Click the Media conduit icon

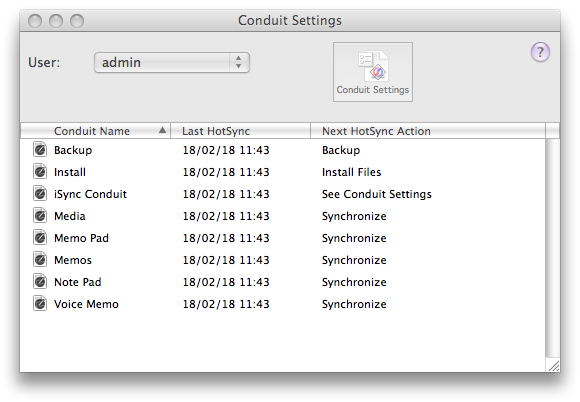coord(40,216)
